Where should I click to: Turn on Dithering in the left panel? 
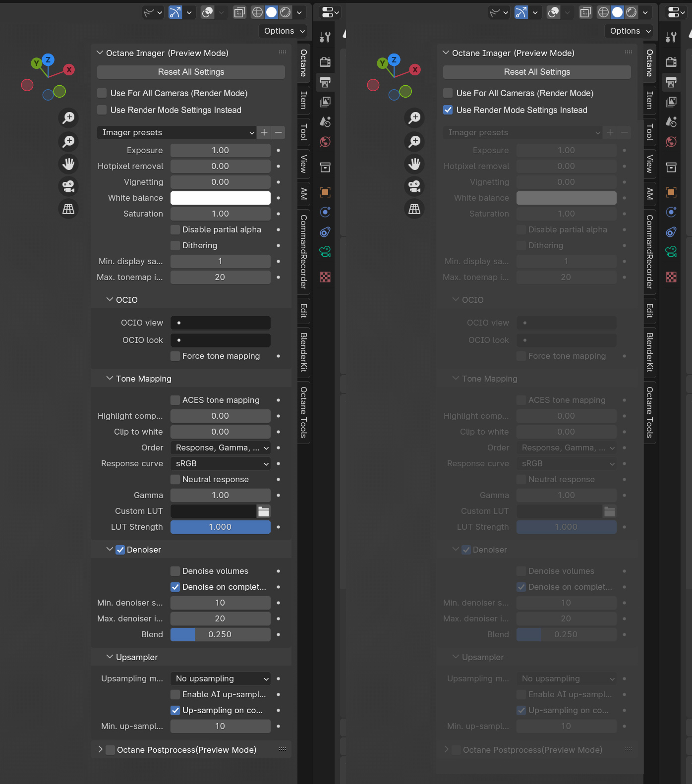pyautogui.click(x=175, y=246)
